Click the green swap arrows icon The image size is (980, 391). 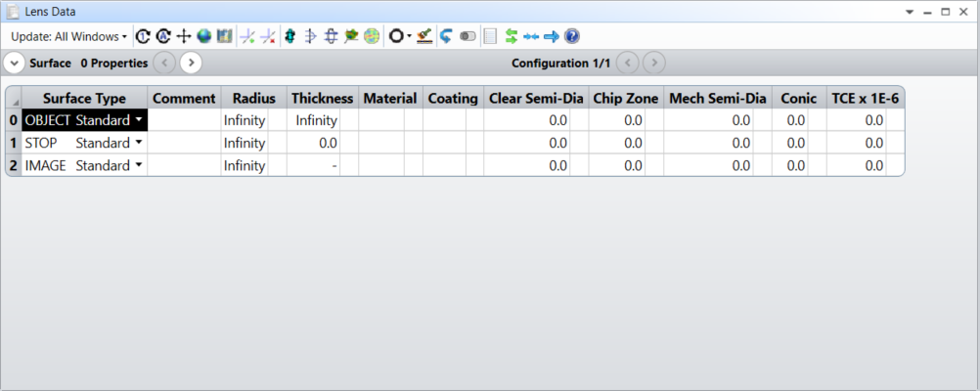pos(512,37)
